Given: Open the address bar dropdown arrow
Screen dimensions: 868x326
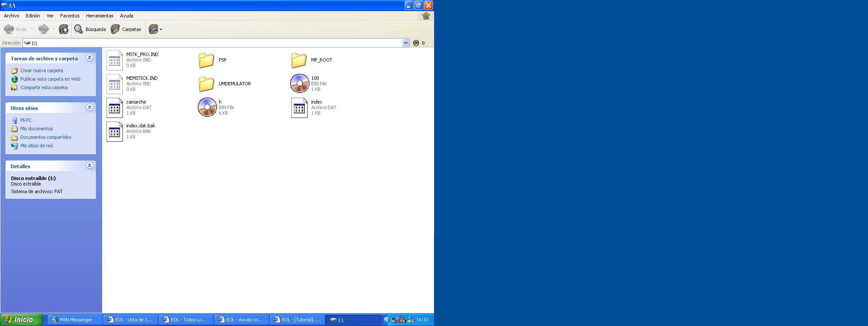Looking at the screenshot, I should point(406,43).
